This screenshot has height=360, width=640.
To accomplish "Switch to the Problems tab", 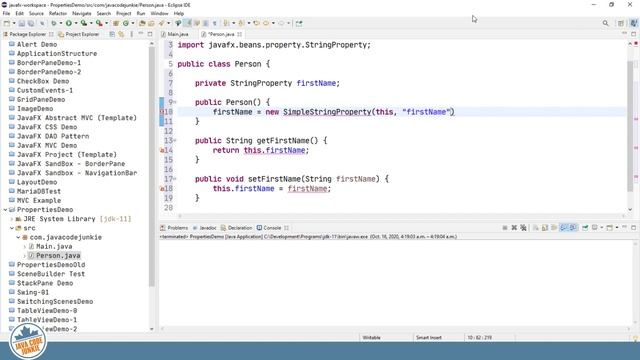I will tap(174, 228).
